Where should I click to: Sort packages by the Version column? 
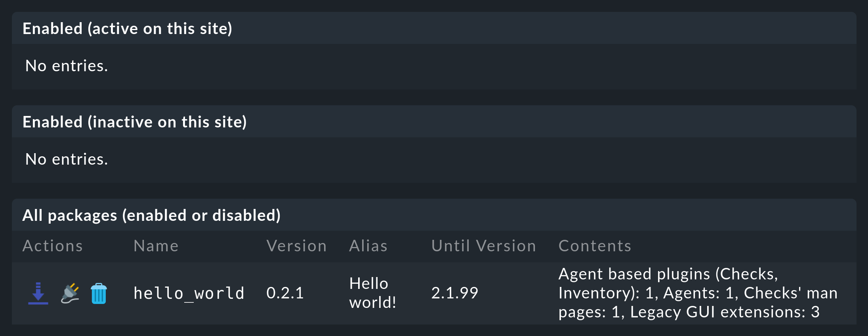296,245
